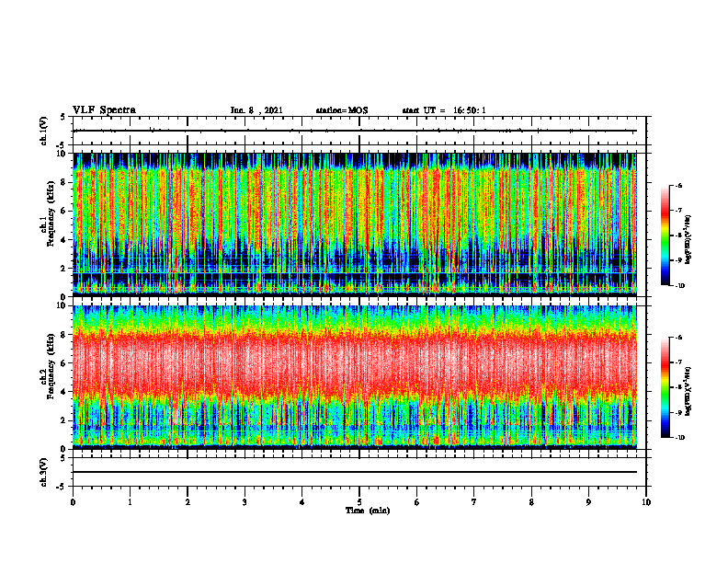Image resolution: width=728 pixels, height=563 pixels.
Task: Click time axis tick label "9" at bottom
Action: [588, 502]
